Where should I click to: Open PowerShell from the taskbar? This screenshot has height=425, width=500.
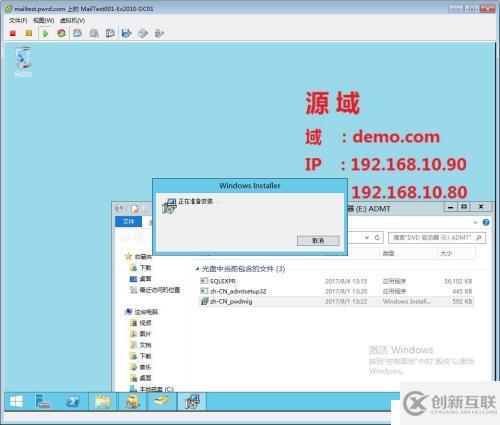73,402
